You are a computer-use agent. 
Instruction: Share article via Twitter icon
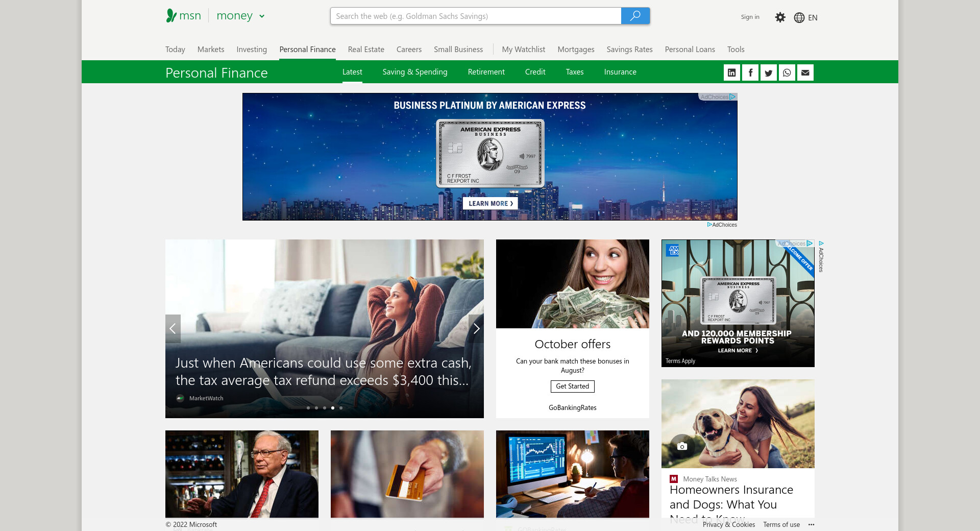click(768, 73)
